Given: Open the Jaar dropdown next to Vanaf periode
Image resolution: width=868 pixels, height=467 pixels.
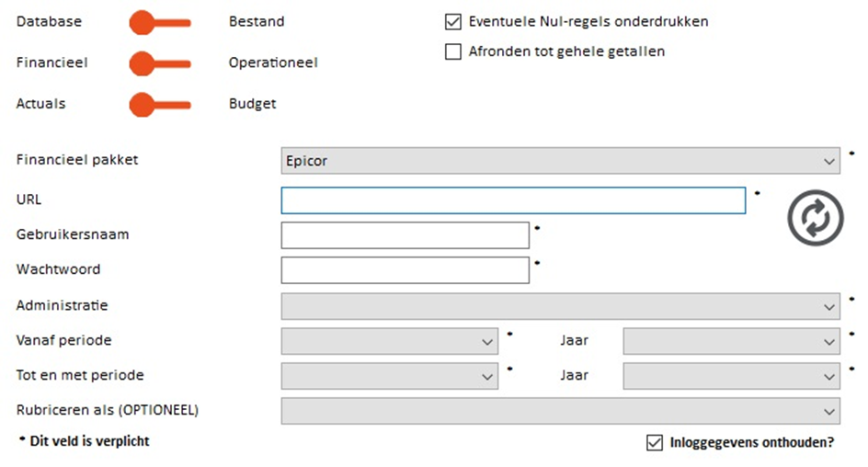Looking at the screenshot, I should click(731, 341).
